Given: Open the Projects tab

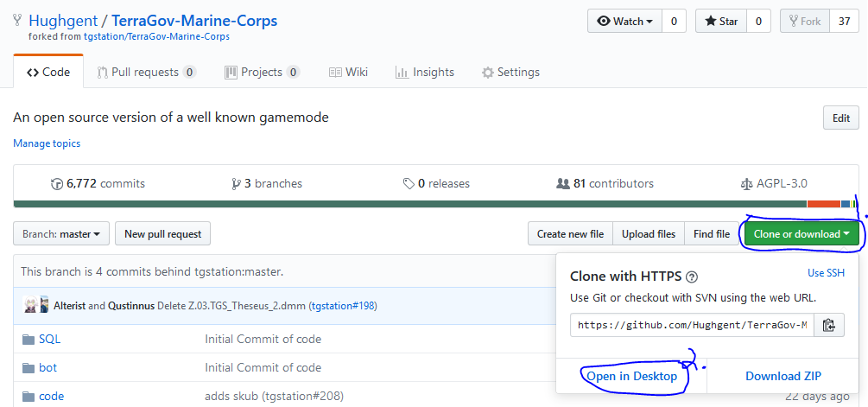Looking at the screenshot, I should point(262,72).
